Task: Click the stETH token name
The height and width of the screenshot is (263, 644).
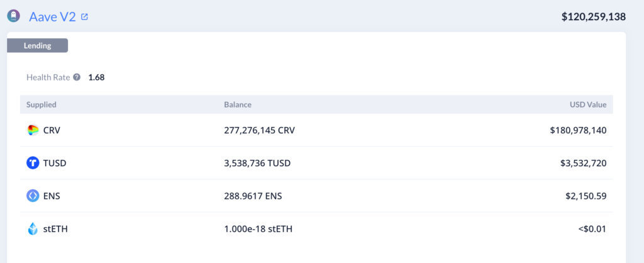Action: tap(55, 229)
